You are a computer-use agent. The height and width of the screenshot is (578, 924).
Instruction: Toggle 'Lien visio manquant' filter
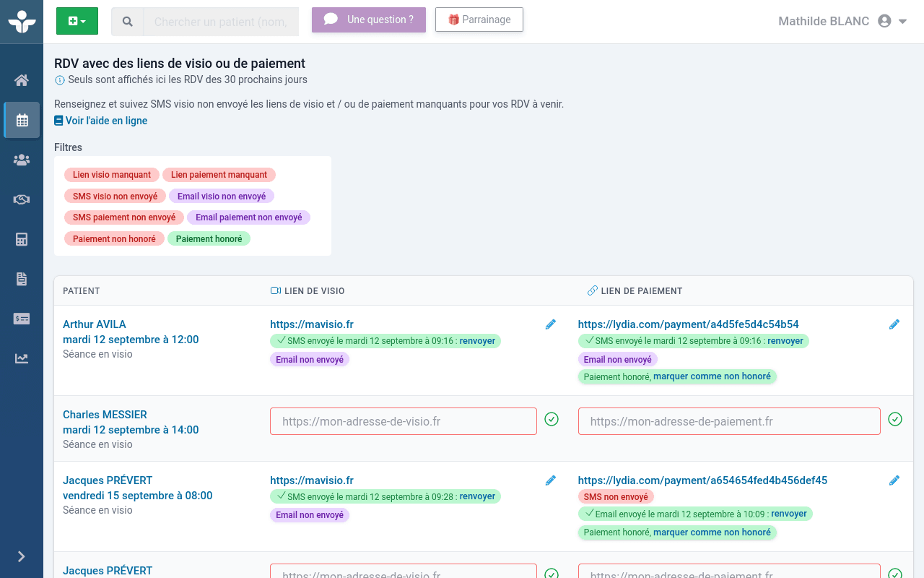click(112, 175)
